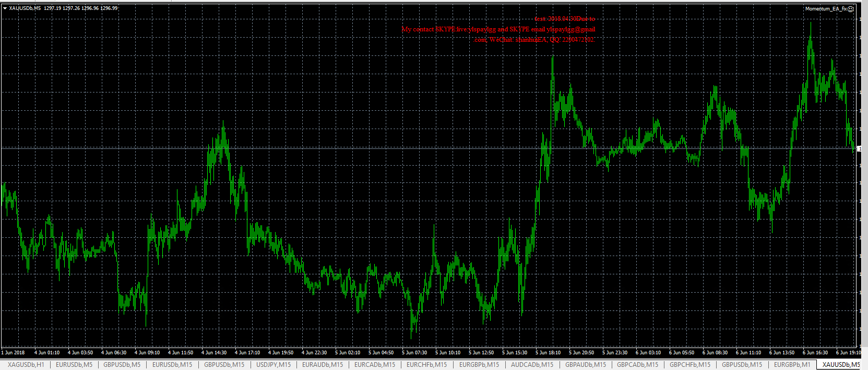Click the '6 Jun 03:10' time label

(x=648, y=353)
